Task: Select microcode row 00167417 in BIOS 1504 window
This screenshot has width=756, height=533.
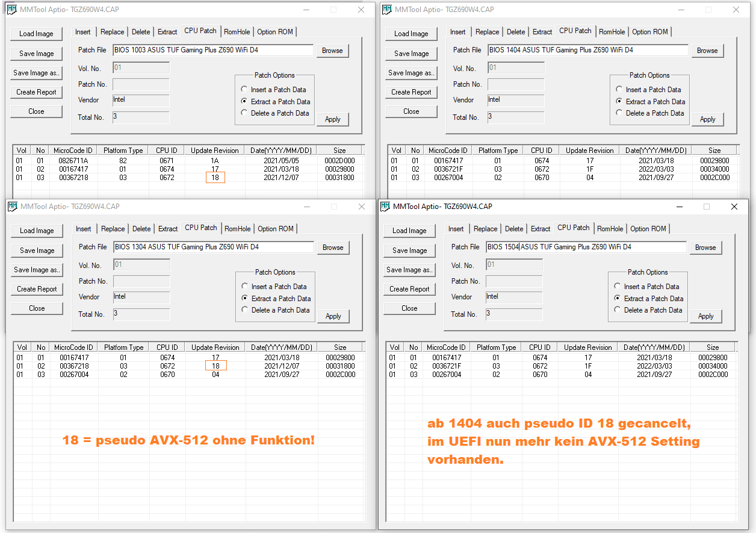Action: (x=560, y=358)
